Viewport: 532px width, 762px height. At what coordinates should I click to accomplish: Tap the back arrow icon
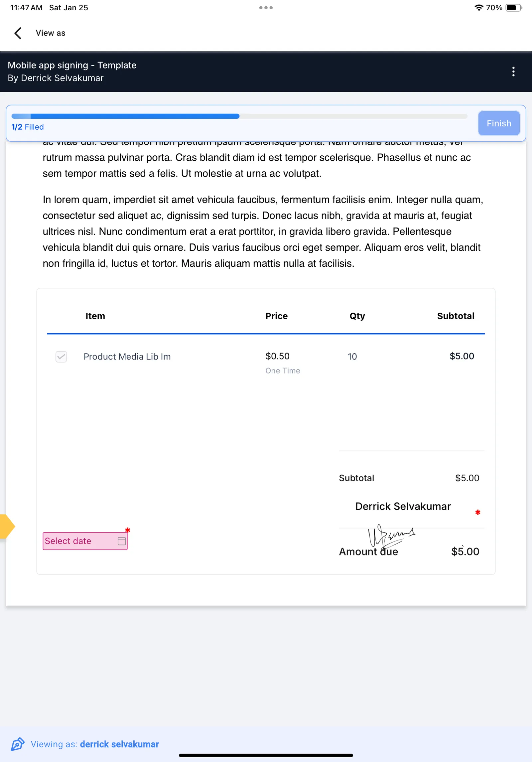(x=18, y=33)
